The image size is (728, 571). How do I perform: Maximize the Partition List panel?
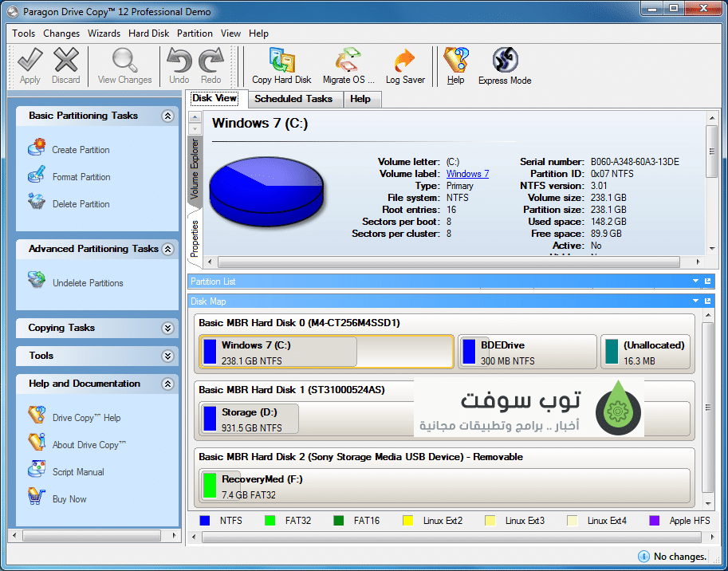point(707,282)
